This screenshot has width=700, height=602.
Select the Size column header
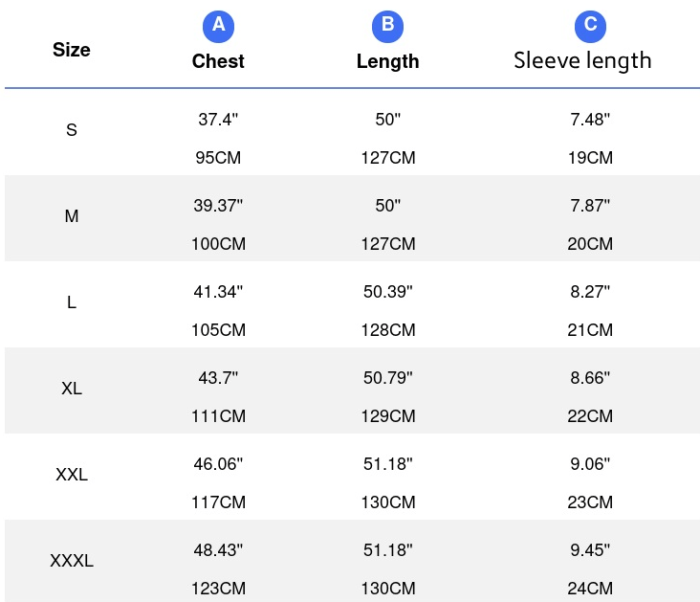[x=72, y=49]
